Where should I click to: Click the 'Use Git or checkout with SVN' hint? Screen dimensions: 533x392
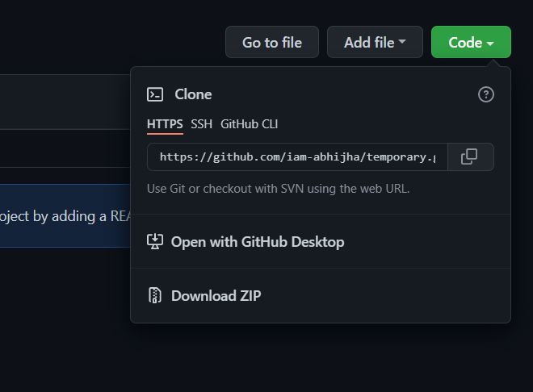[x=278, y=189]
